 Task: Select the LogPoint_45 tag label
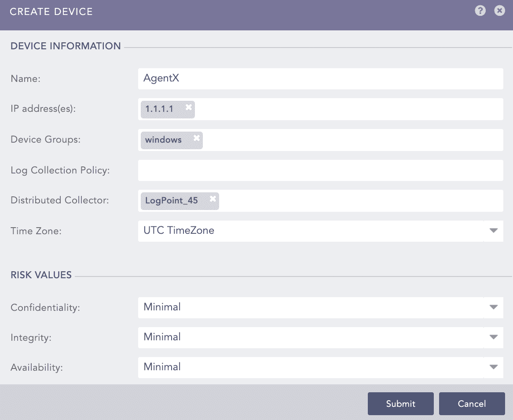(x=172, y=201)
